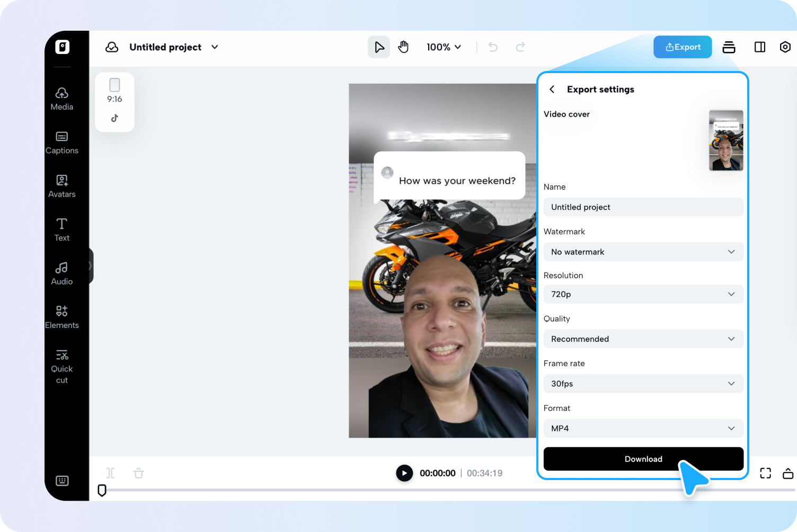Viewport: 797px width, 532px height.
Task: Choose the pointer select tool
Action: 379,47
